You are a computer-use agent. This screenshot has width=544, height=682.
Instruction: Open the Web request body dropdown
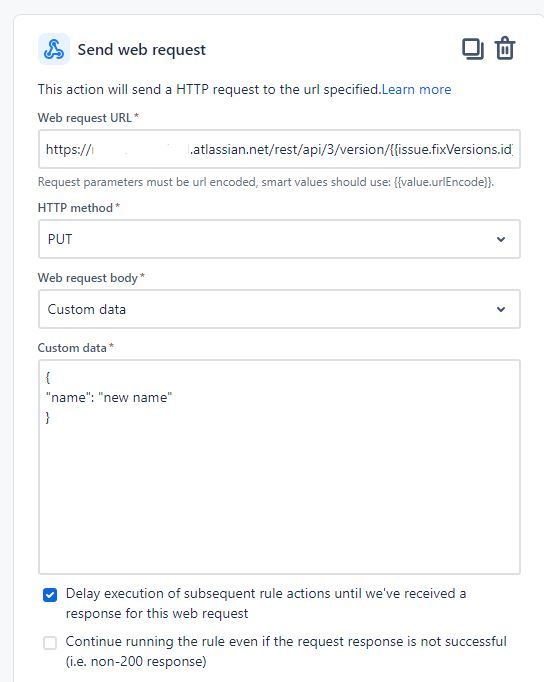click(x=279, y=309)
